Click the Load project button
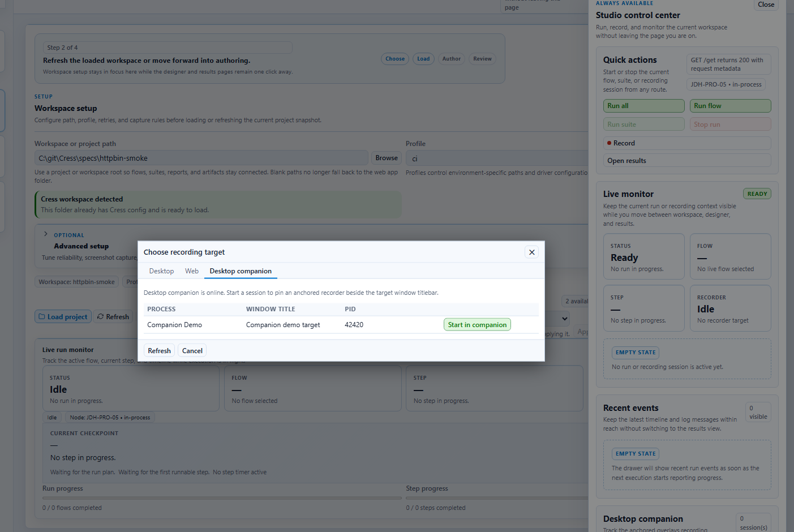Image resolution: width=794 pixels, height=532 pixels. [x=62, y=317]
